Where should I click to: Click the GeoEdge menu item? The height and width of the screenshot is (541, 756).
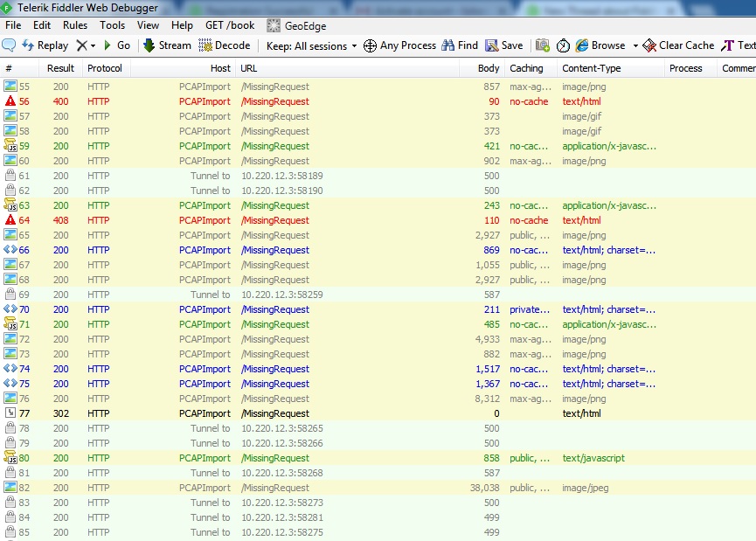coord(296,25)
